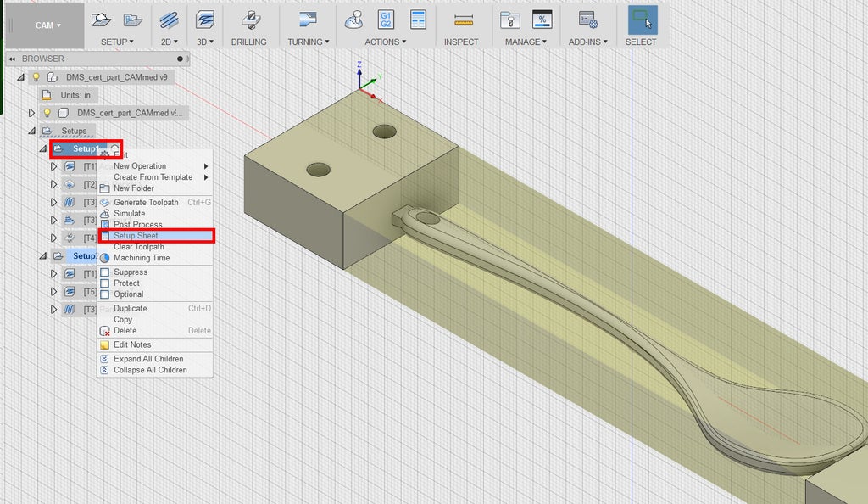Viewport: 868px width, 504px height.
Task: Open the ACTIONS dropdown menu
Action: tap(386, 42)
